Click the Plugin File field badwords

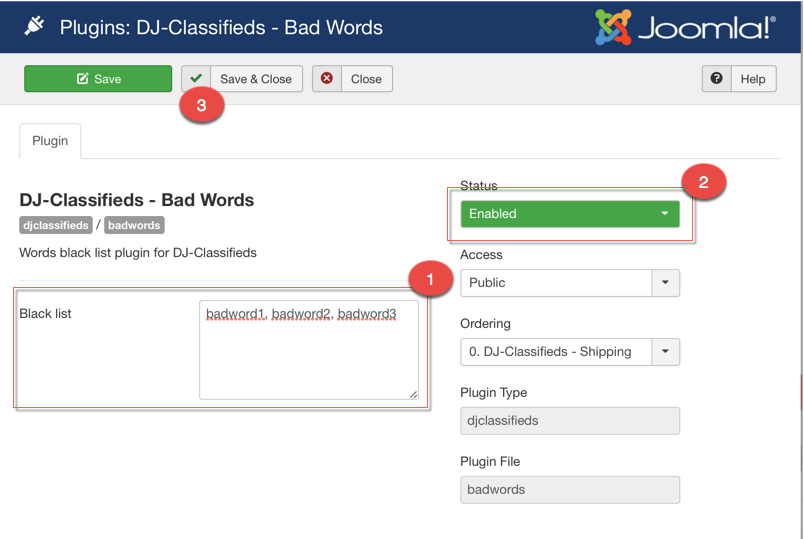pyautogui.click(x=570, y=490)
